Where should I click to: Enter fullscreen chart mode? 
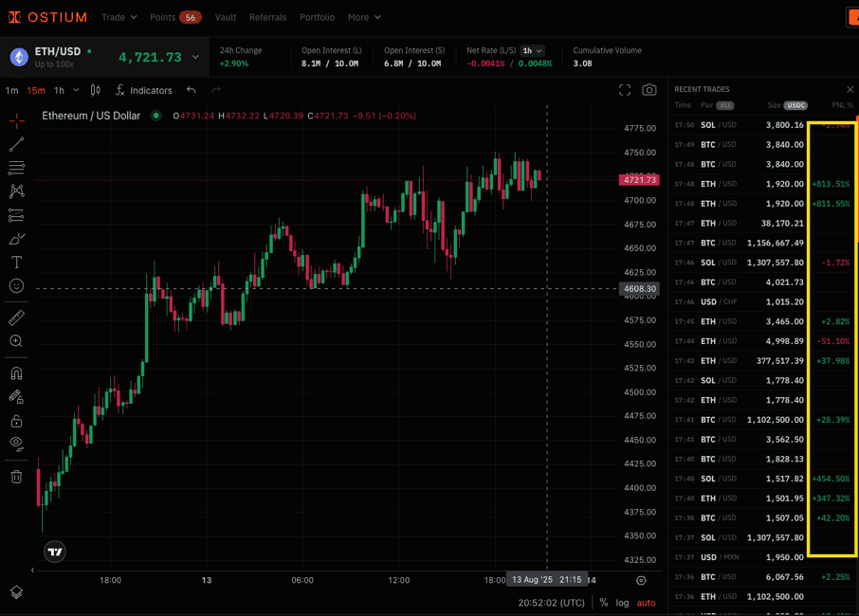[x=624, y=90]
